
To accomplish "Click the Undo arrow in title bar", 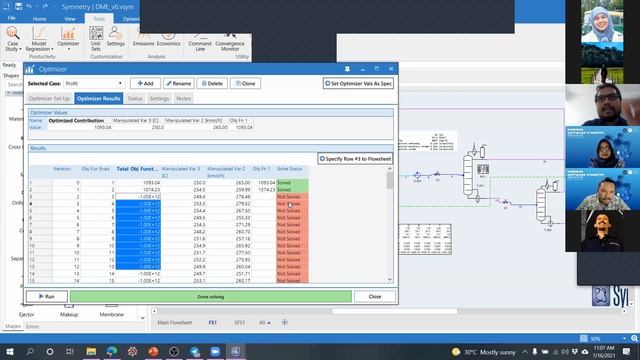I will coord(29,7).
